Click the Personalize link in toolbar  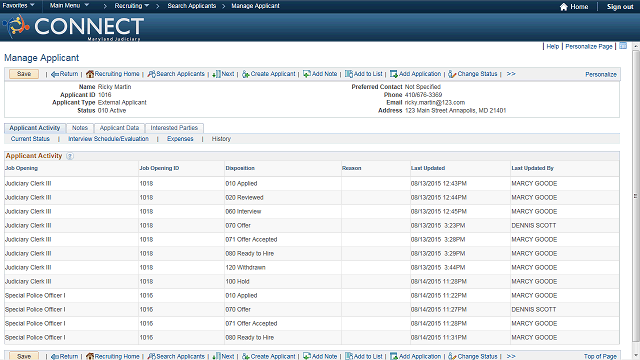point(601,74)
